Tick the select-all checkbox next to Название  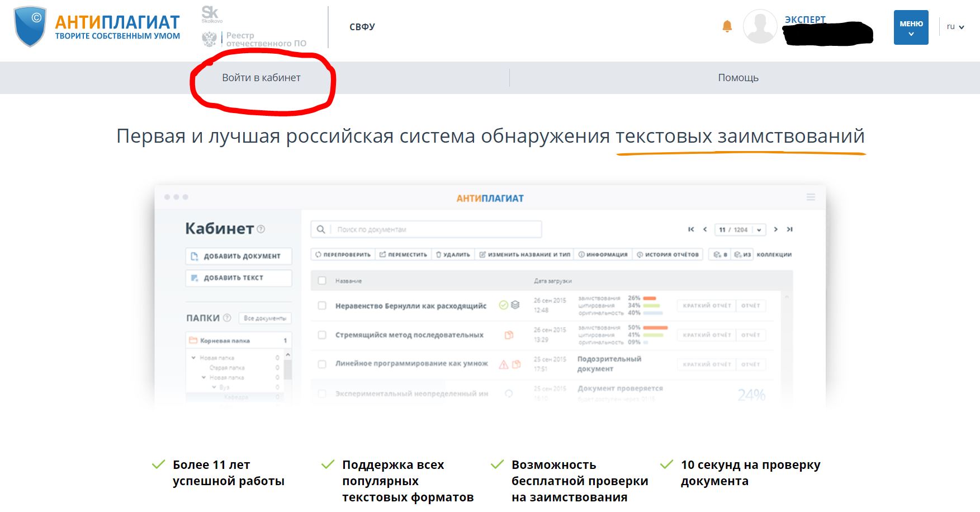[x=322, y=280]
